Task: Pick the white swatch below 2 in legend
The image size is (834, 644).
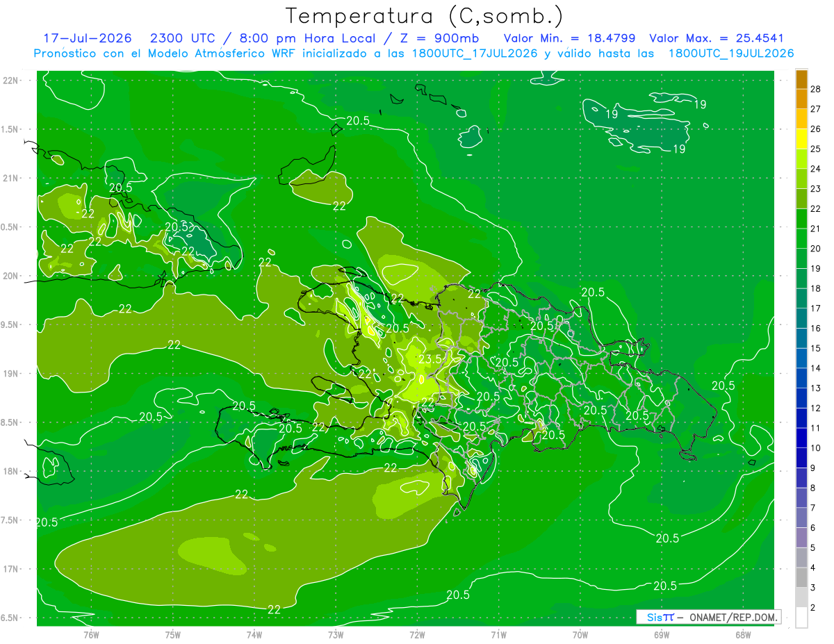Action: click(x=801, y=618)
